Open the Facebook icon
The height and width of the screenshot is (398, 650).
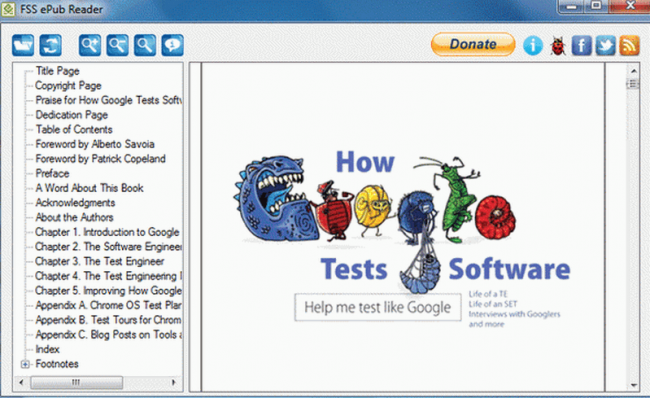581,45
